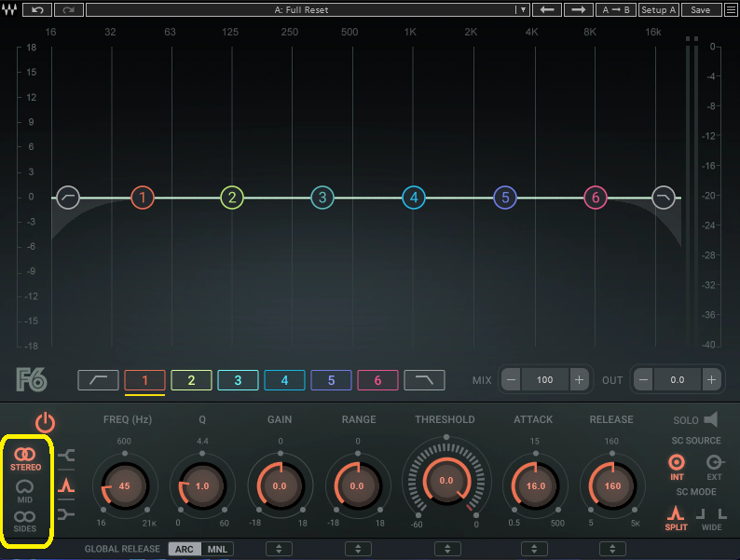Image resolution: width=740 pixels, height=560 pixels.
Task: Click the Threshold knob
Action: pos(446,481)
